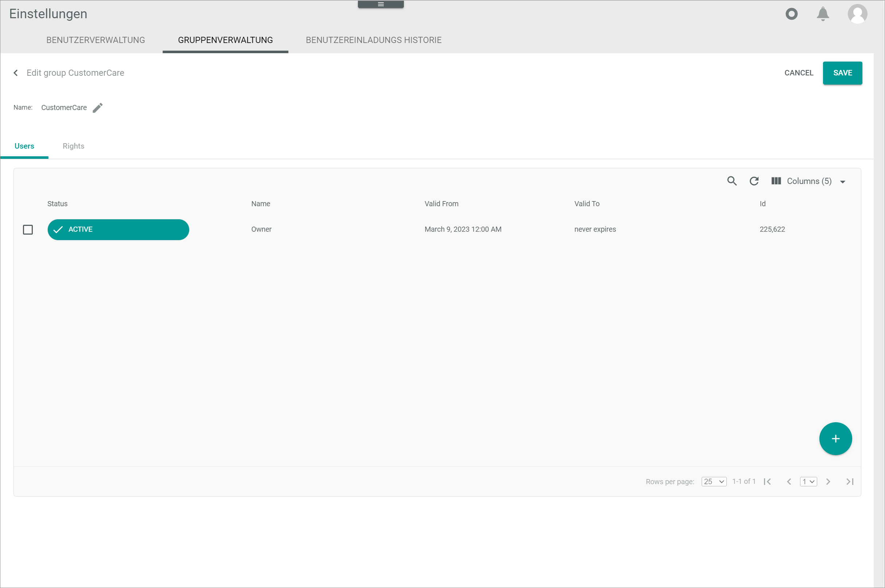Image resolution: width=885 pixels, height=588 pixels.
Task: Open the user profile avatar
Action: pyautogui.click(x=857, y=14)
